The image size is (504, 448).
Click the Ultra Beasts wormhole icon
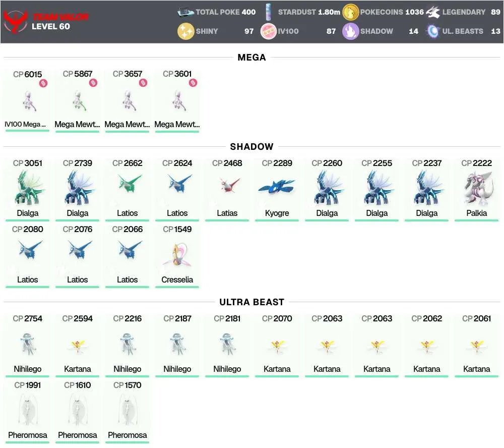tap(433, 31)
